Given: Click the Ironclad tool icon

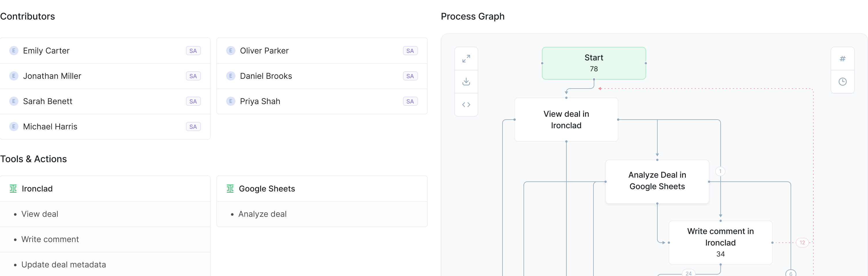Looking at the screenshot, I should [13, 189].
